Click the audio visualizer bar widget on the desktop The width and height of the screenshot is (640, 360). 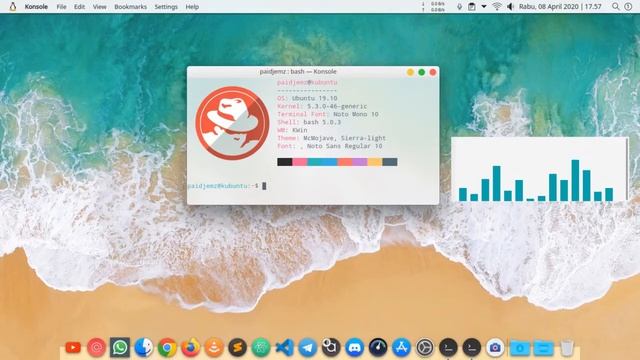click(540, 169)
